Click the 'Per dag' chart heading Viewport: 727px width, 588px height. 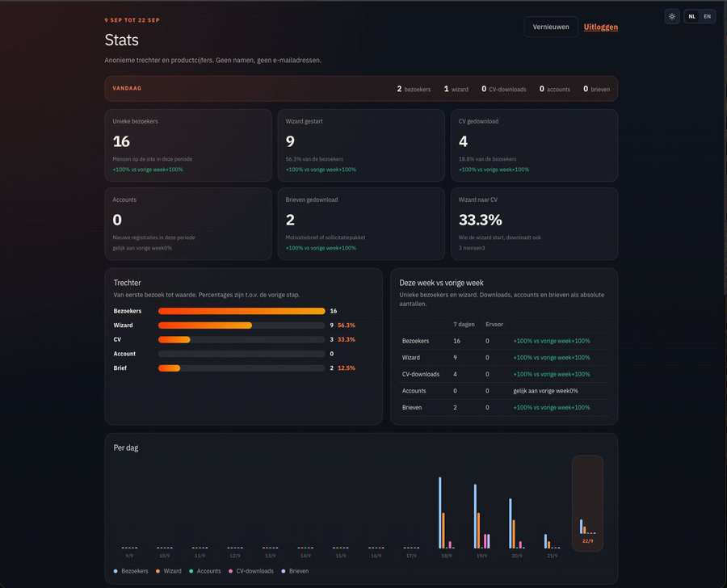click(x=126, y=447)
